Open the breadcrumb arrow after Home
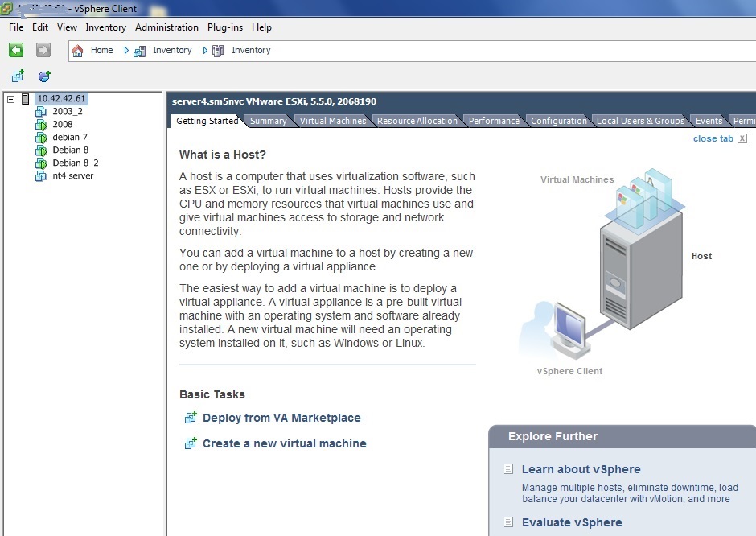Screen dimensions: 756x536 (x=125, y=50)
